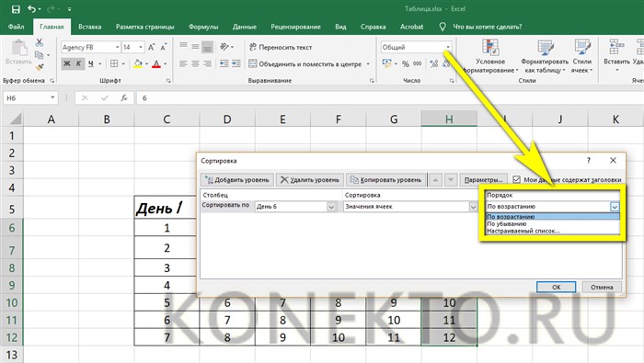Screen dimensions: 644x363
Task: Toggle italic К formatting
Action: pos(78,63)
